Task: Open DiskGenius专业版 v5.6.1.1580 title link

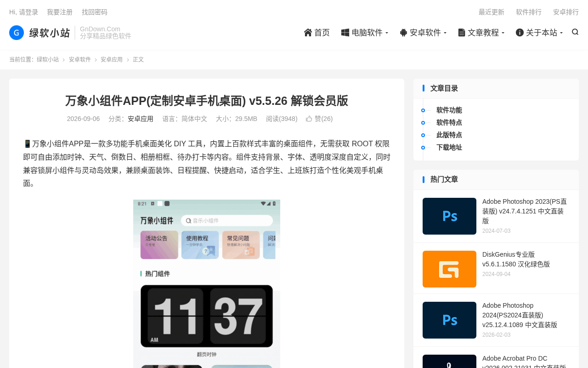Action: (x=516, y=259)
